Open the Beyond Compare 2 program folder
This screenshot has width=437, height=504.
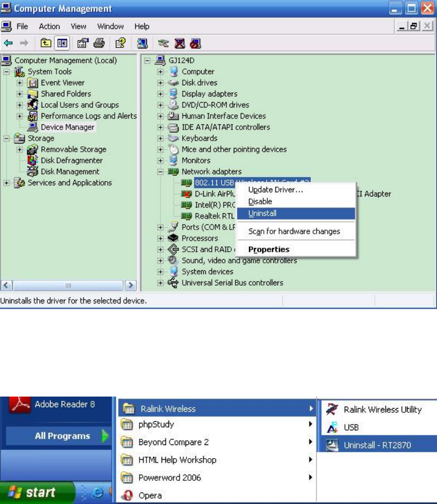(217, 442)
